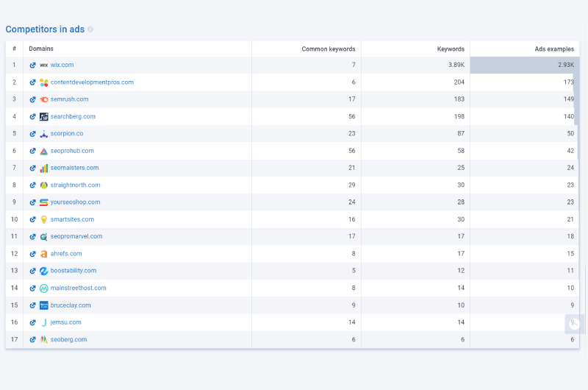Click straightnorth.com common keywords value 29
The image size is (588, 390).
pos(351,185)
